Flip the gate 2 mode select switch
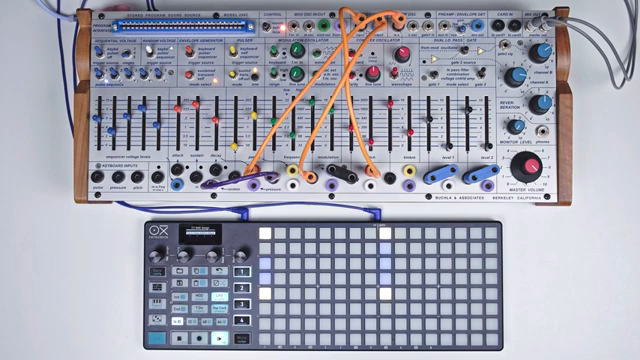 (482, 73)
